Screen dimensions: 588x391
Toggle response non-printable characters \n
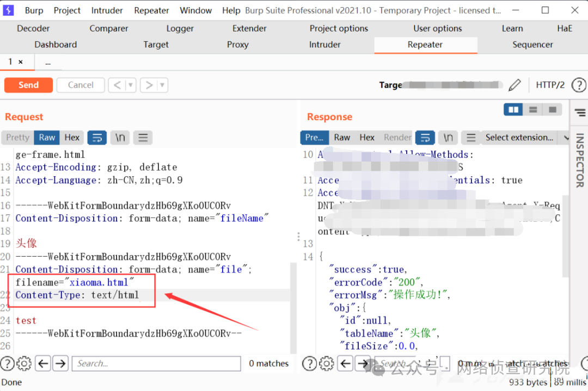448,138
